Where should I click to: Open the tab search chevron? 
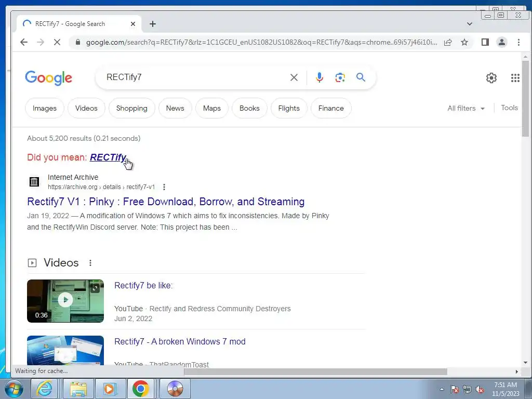tap(470, 24)
